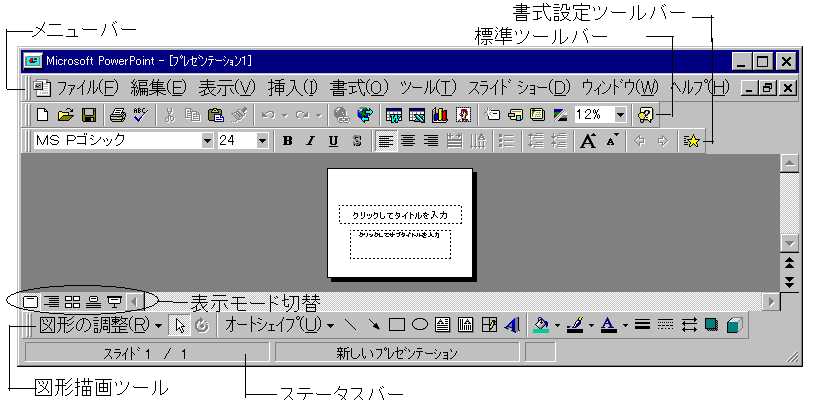Click the Decrease Font Size small A
Viewport: 816px width, 400px height.
click(612, 141)
